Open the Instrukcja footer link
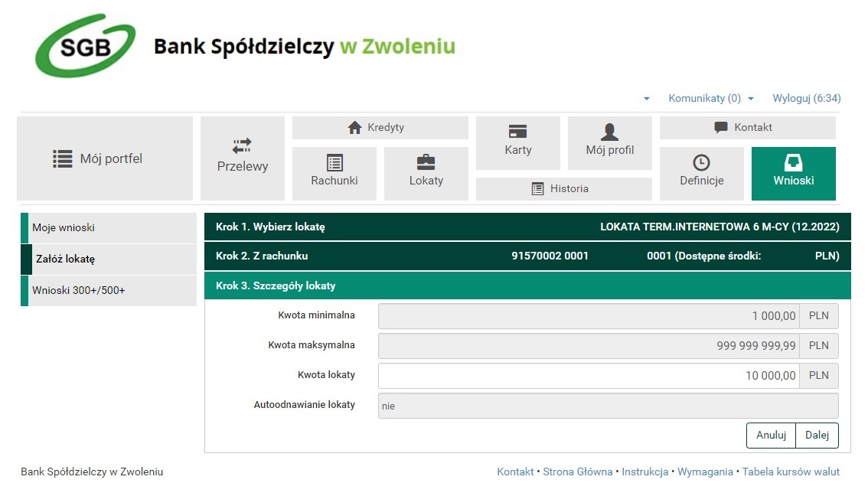Image resolution: width=868 pixels, height=496 pixels. (645, 472)
